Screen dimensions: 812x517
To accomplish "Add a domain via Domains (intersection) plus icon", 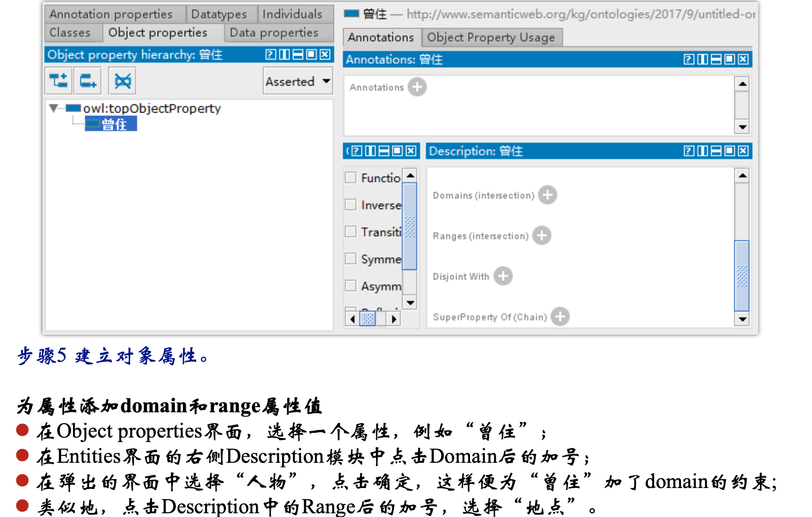I will pos(548,195).
